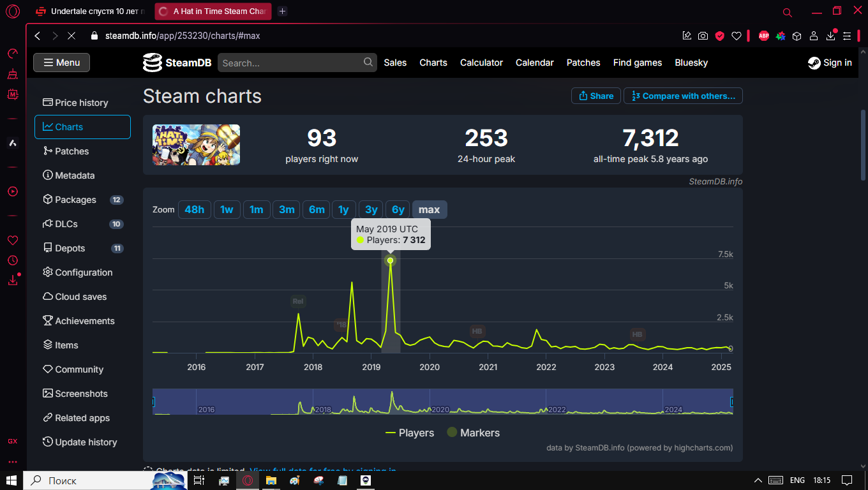Image resolution: width=868 pixels, height=490 pixels.
Task: Open Achievements sidebar page
Action: [x=82, y=321]
